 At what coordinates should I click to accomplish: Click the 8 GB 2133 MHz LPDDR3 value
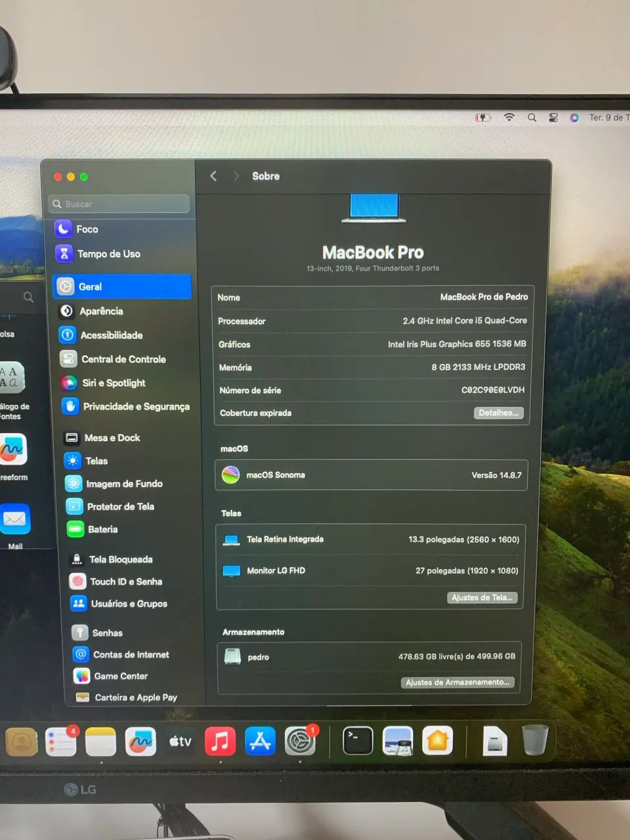478,367
